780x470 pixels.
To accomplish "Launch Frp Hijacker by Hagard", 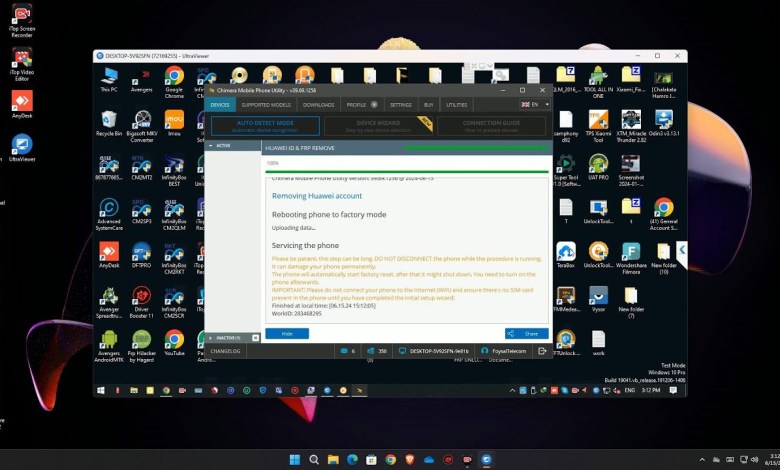I will click(141, 346).
